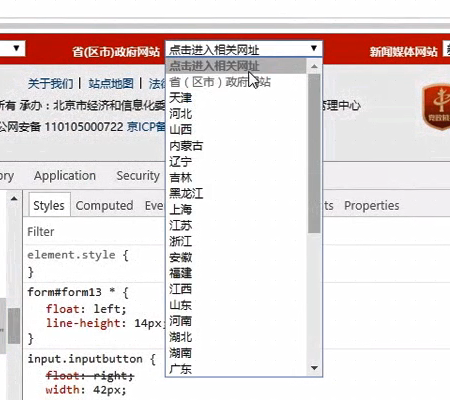
Task: Click the Elements panel scroll-up arrow
Action: [x=14, y=199]
